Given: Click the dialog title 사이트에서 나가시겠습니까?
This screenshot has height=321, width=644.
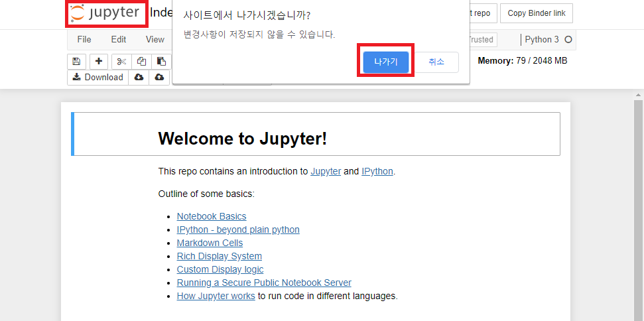Looking at the screenshot, I should [247, 16].
